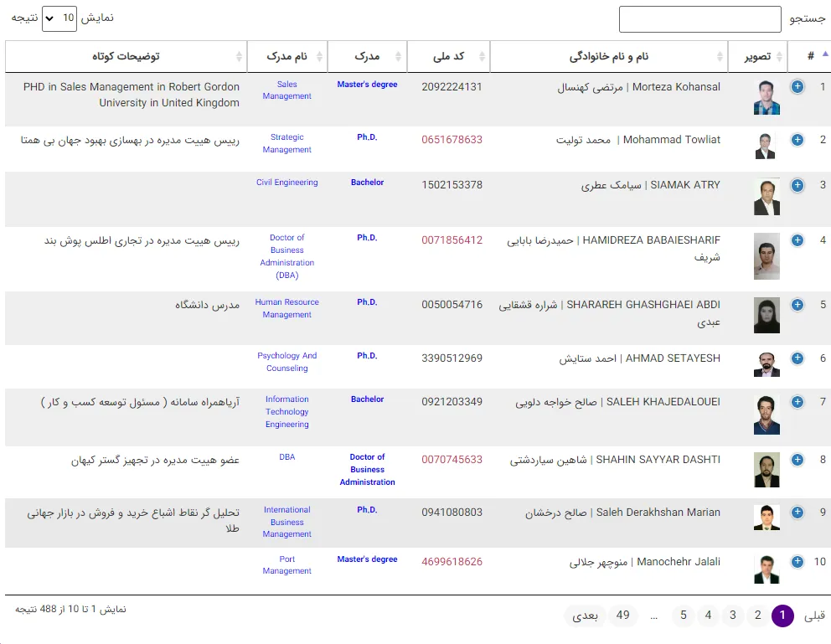The width and height of the screenshot is (831, 644).
Task: Click national code 0651678633
Action: (452, 140)
